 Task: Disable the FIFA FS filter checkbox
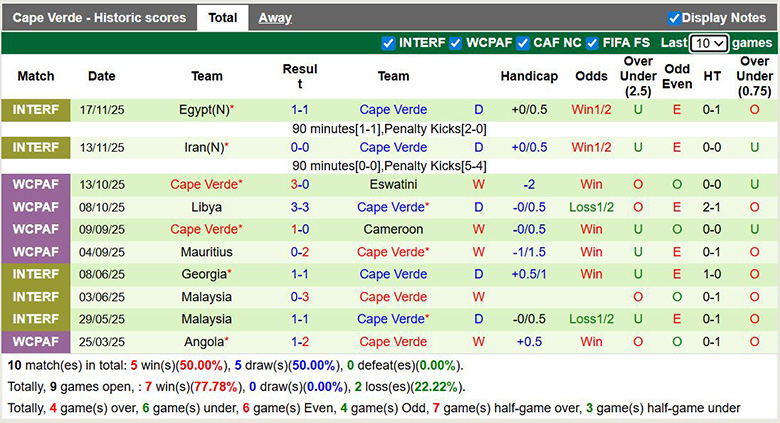tap(592, 43)
